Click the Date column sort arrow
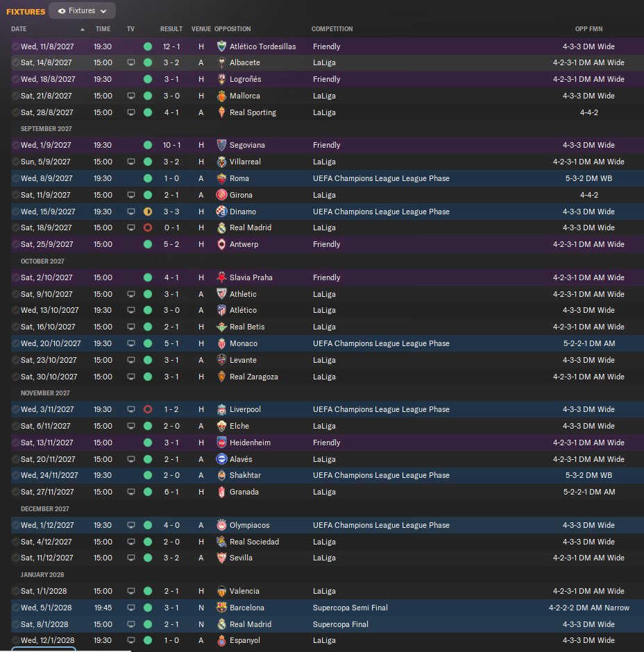The image size is (644, 652). 83,29
